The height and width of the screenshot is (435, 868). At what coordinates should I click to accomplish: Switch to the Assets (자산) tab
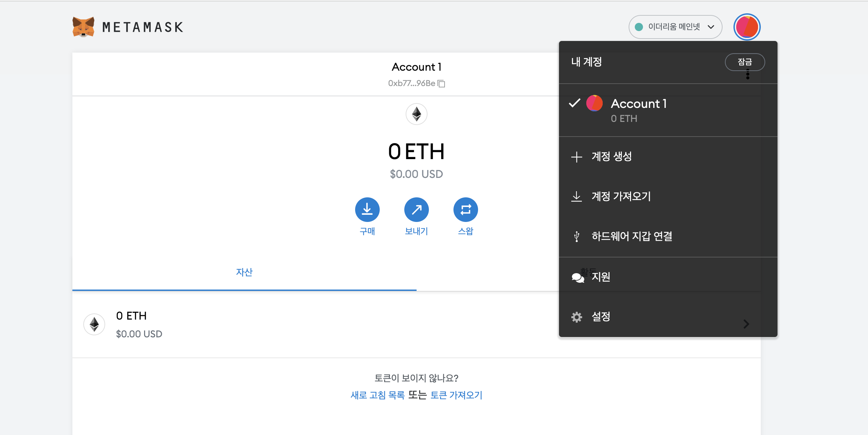tap(244, 272)
